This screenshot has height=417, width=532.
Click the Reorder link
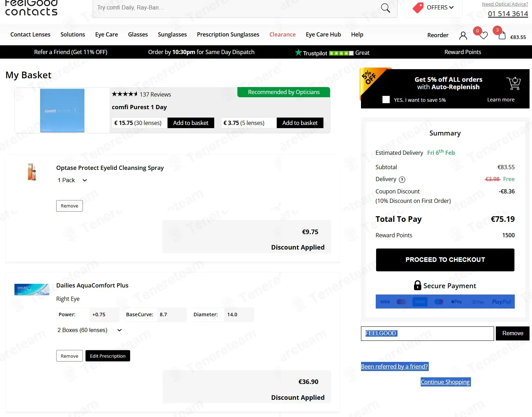[438, 35]
